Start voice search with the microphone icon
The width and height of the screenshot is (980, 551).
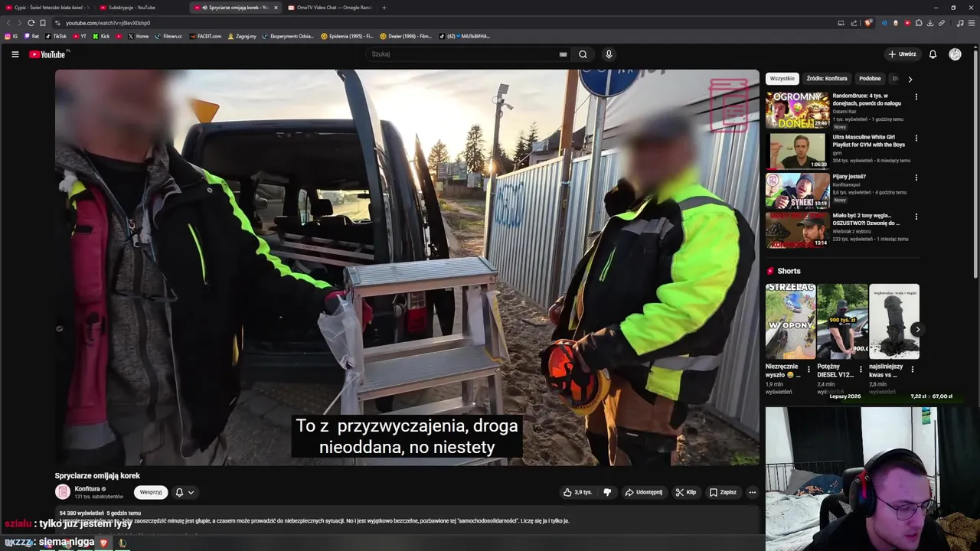(609, 54)
